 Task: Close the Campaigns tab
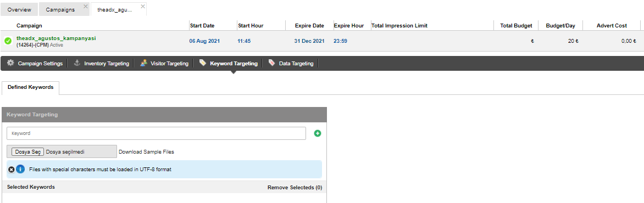pos(85,7)
